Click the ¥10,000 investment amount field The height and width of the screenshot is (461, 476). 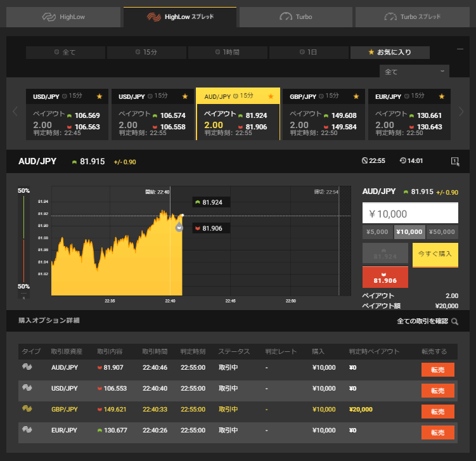[x=410, y=213]
